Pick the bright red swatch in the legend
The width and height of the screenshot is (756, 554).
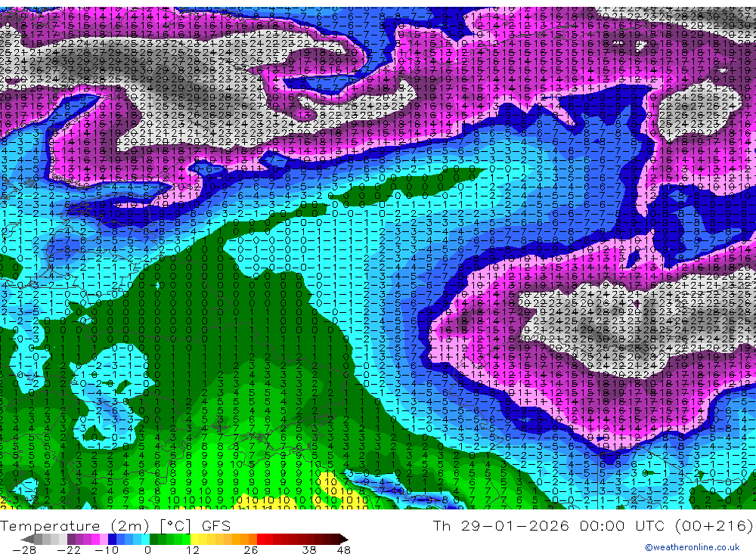(x=261, y=540)
